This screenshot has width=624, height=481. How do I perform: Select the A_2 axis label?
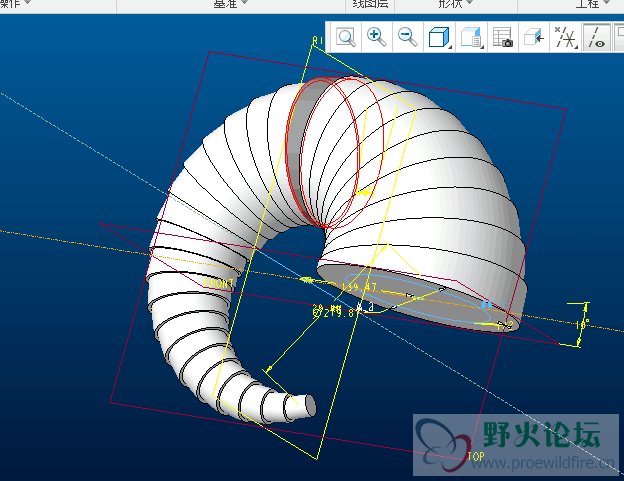tap(365, 306)
